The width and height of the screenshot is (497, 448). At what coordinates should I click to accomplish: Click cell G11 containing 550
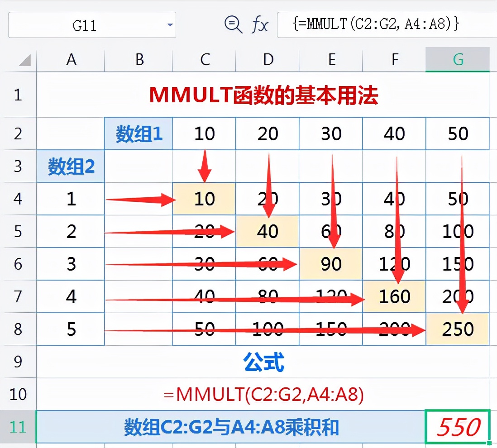point(457,427)
